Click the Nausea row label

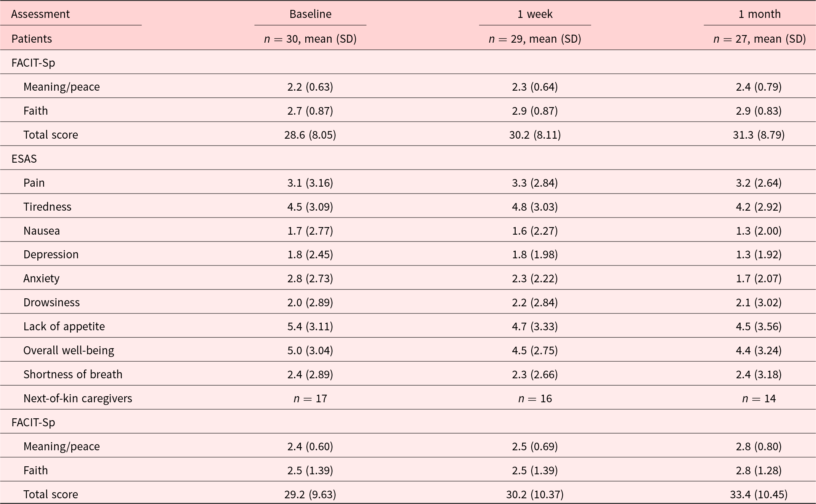click(42, 231)
